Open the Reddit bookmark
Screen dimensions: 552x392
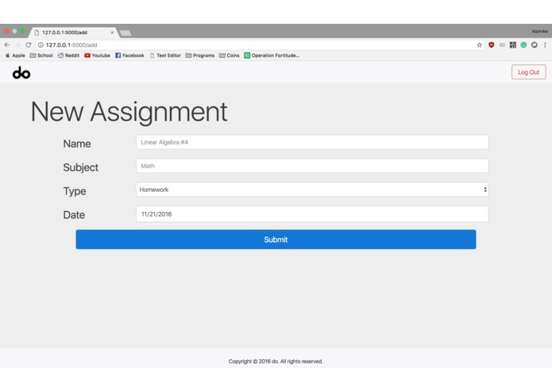click(x=68, y=56)
